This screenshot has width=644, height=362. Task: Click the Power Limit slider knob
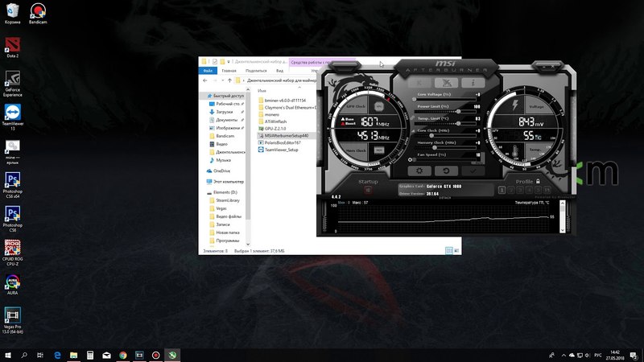tap(458, 111)
